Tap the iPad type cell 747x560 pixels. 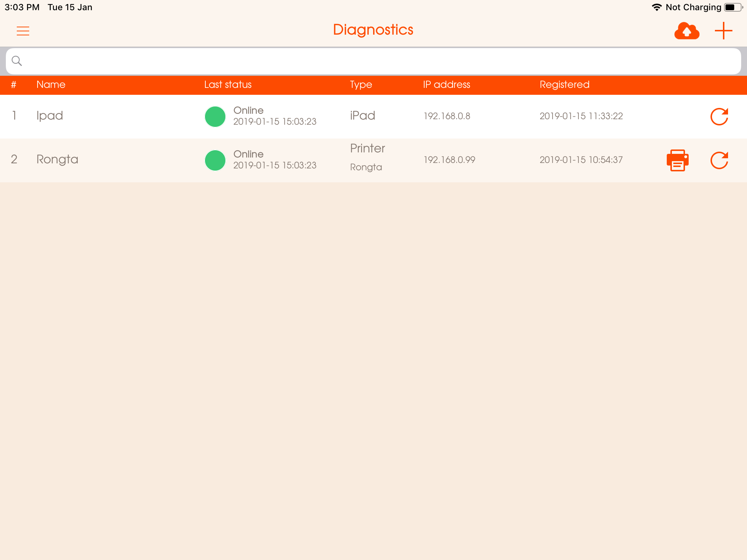(x=363, y=116)
